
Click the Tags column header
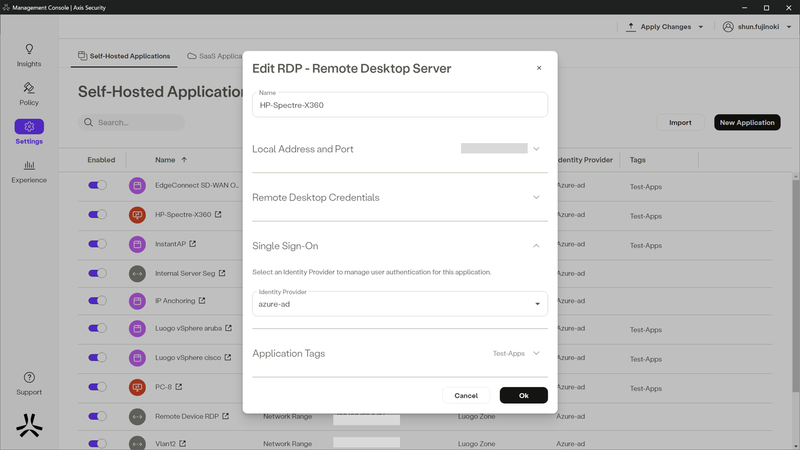637,160
